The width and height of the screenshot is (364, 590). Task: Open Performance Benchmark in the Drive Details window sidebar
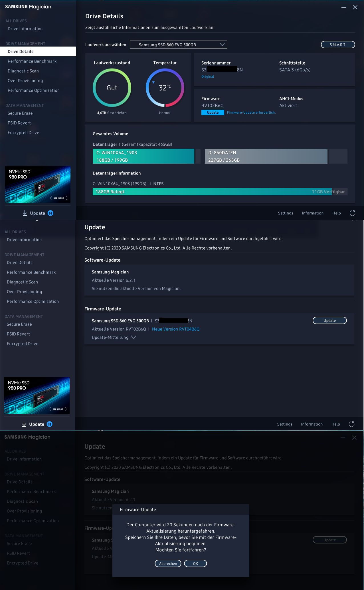32,61
